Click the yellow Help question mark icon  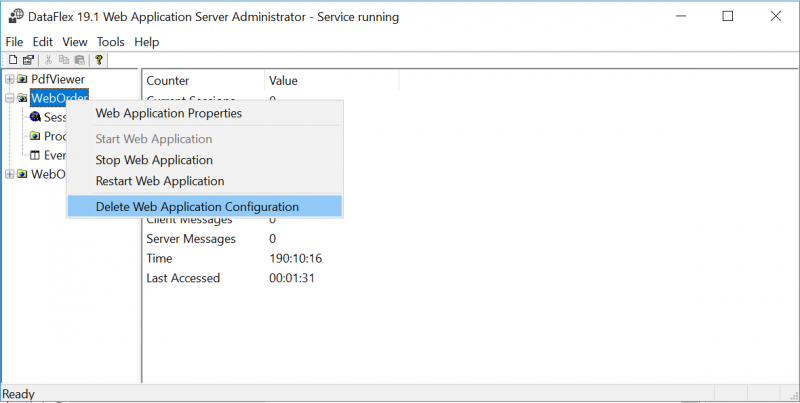point(99,60)
